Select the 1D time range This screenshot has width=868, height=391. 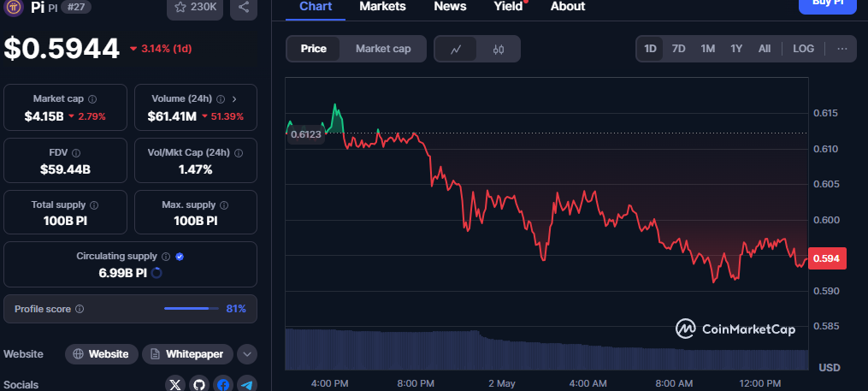650,49
